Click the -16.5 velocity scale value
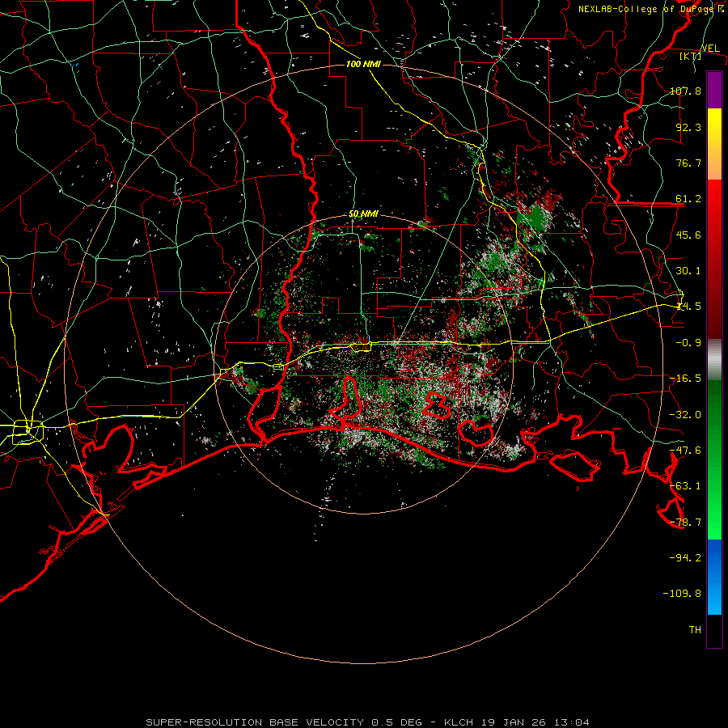The width and height of the screenshot is (728, 728). [685, 379]
